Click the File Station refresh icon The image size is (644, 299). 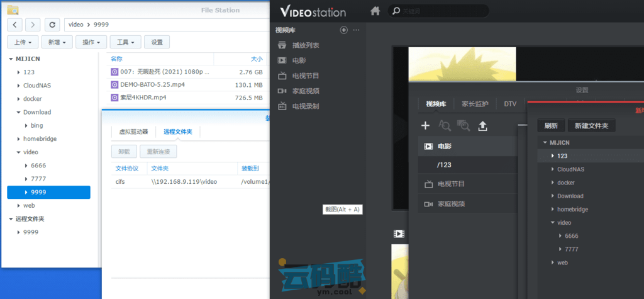52,25
